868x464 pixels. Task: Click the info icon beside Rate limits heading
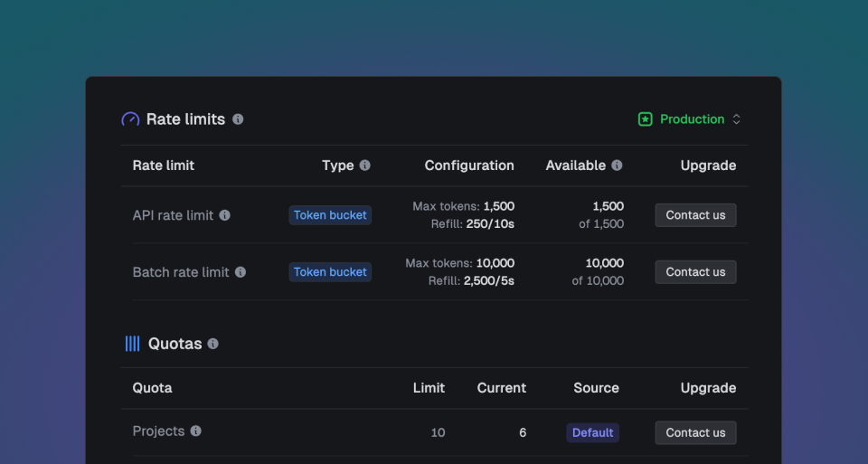click(x=238, y=119)
